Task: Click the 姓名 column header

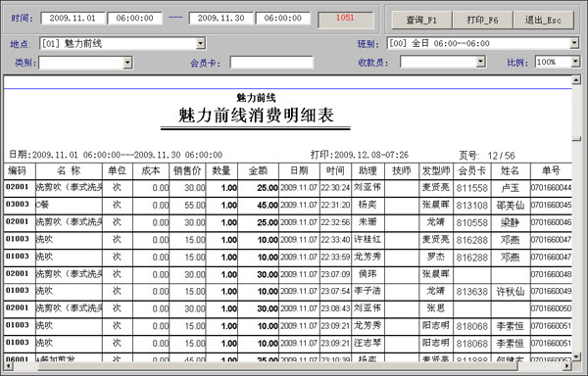Action: 511,170
